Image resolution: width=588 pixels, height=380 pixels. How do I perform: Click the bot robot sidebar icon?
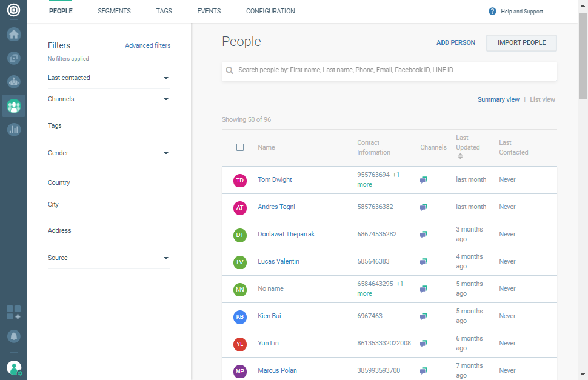[13, 82]
